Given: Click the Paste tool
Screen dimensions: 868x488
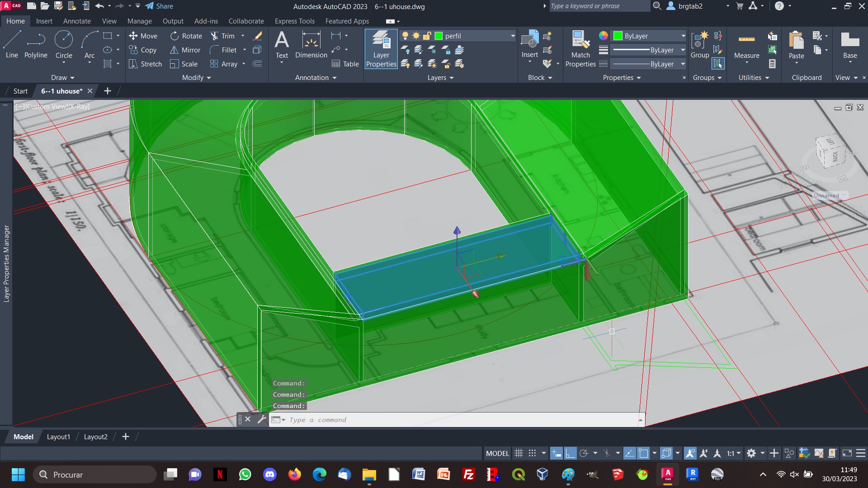Looking at the screenshot, I should point(796,45).
